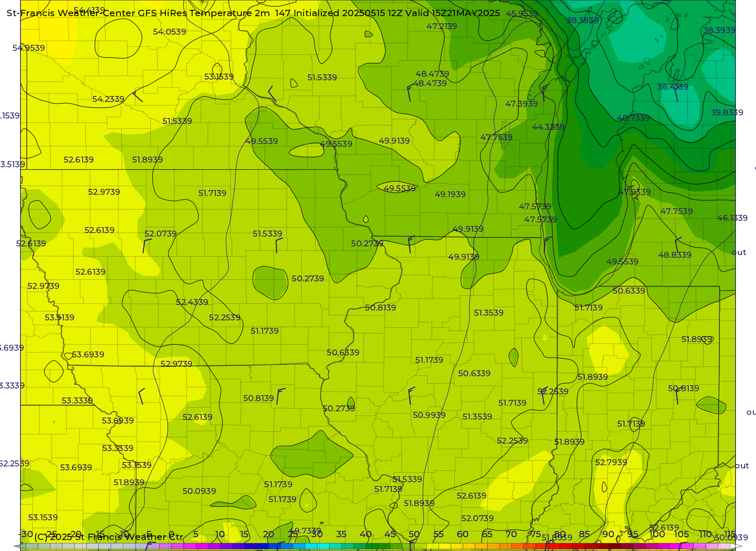
Task: Select the 40.7339 temperature label
Action: [x=633, y=118]
